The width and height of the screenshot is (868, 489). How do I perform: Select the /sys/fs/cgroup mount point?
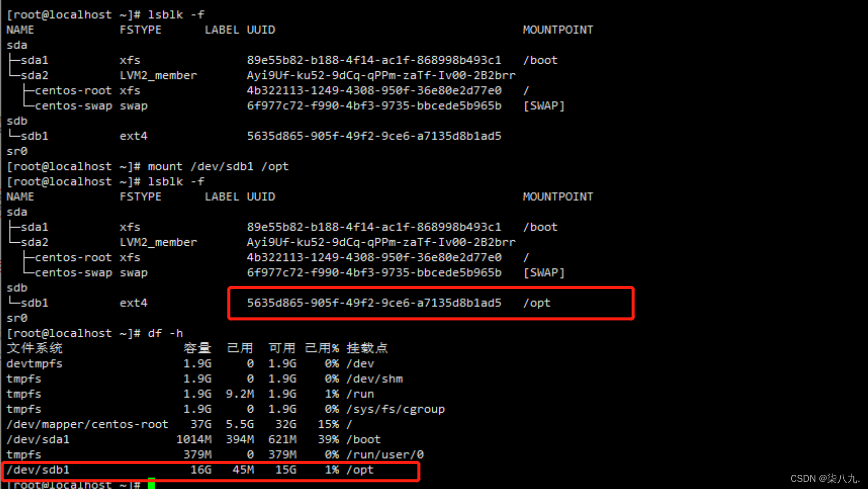[395, 409]
